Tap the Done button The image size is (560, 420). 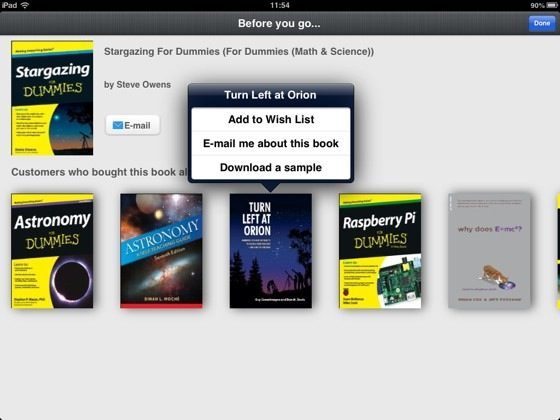542,24
